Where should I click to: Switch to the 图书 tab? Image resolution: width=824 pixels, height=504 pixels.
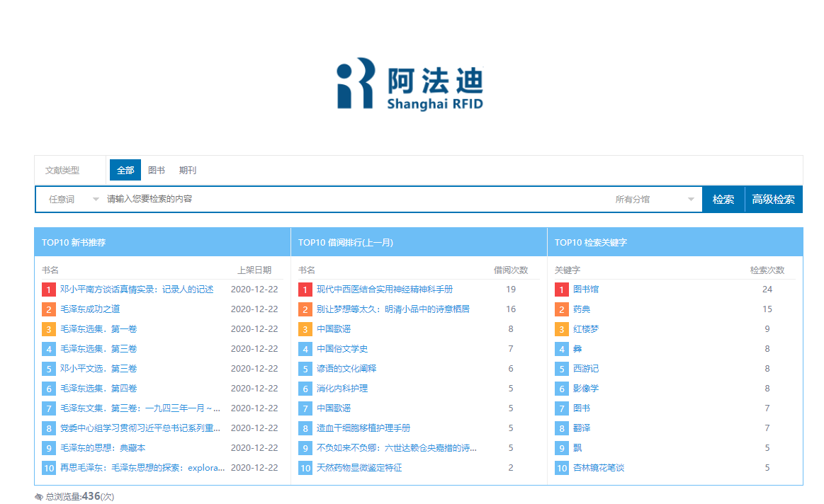(x=157, y=171)
